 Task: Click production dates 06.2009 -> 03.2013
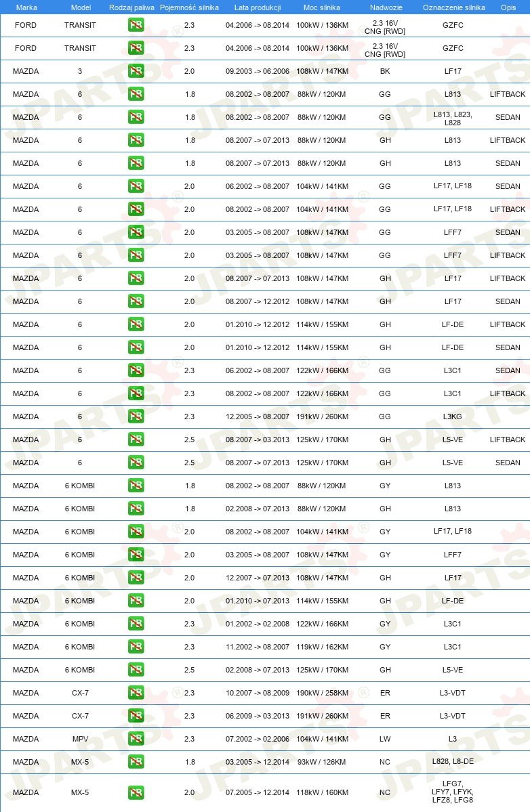pos(258,716)
